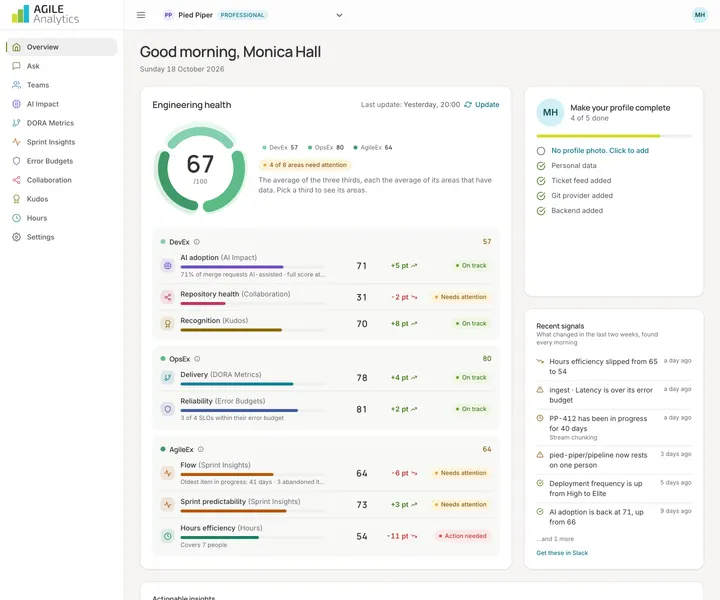
Task: Click the 4 of 8 areas need attention badge
Action: click(x=305, y=165)
